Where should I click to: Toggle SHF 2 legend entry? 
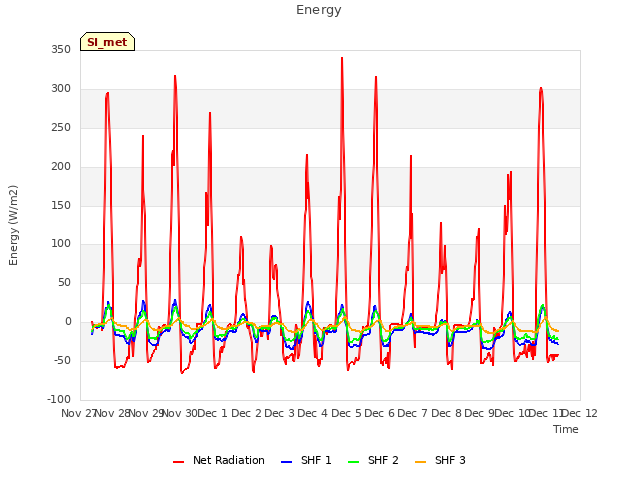point(373,460)
